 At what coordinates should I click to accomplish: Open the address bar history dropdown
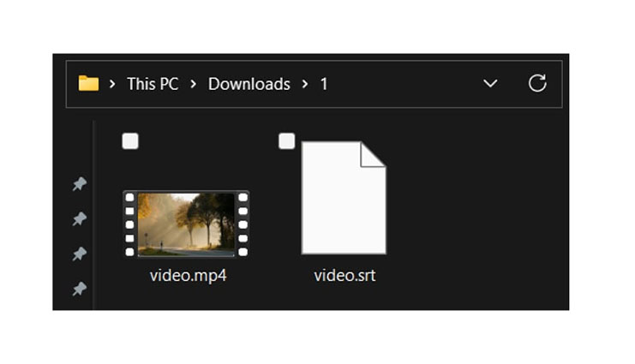tap(490, 84)
